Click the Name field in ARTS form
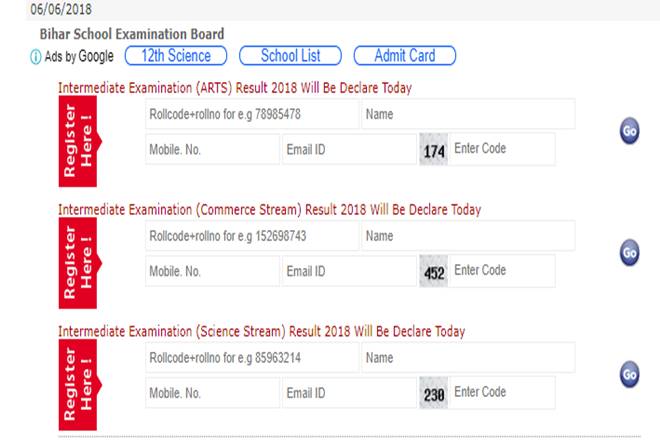Image resolution: width=660 pixels, height=440 pixels. pos(467,114)
